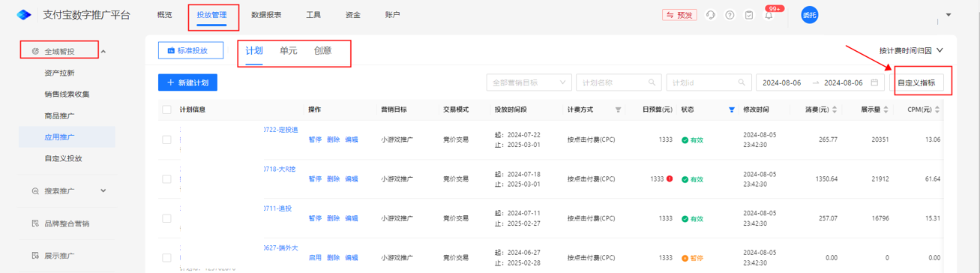This screenshot has width=980, height=273.
Task: Open notifications bell with 99+ badge
Action: 769,15
